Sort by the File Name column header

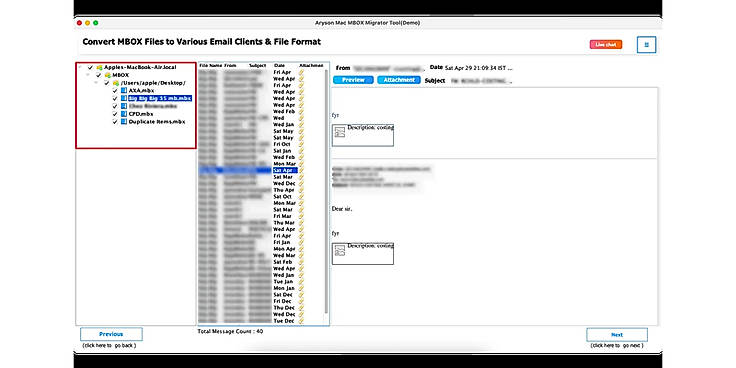point(210,66)
